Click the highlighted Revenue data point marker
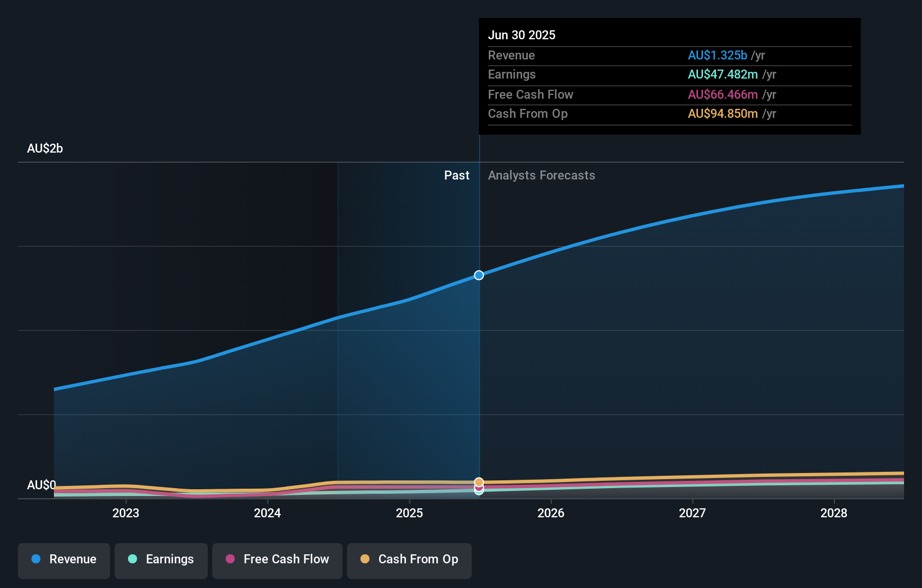This screenshot has height=588, width=922. [x=478, y=275]
